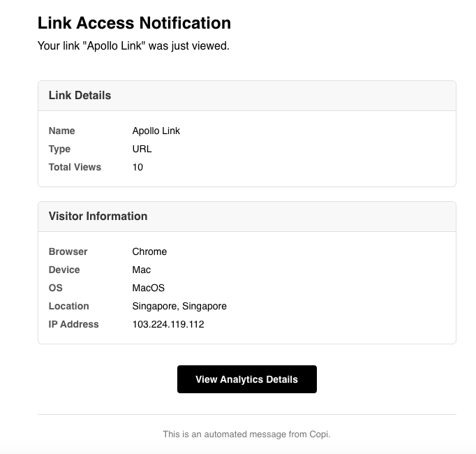Screen dimensions: 476x454
Task: Select the Visitor Information section header
Action: coord(98,217)
